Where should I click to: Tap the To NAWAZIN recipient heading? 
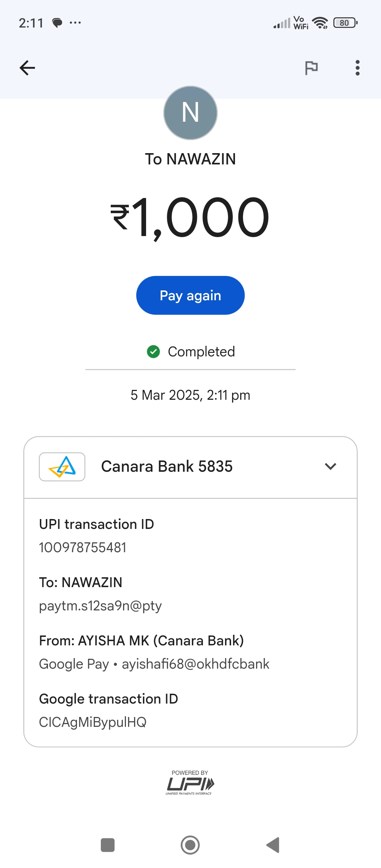(x=190, y=159)
